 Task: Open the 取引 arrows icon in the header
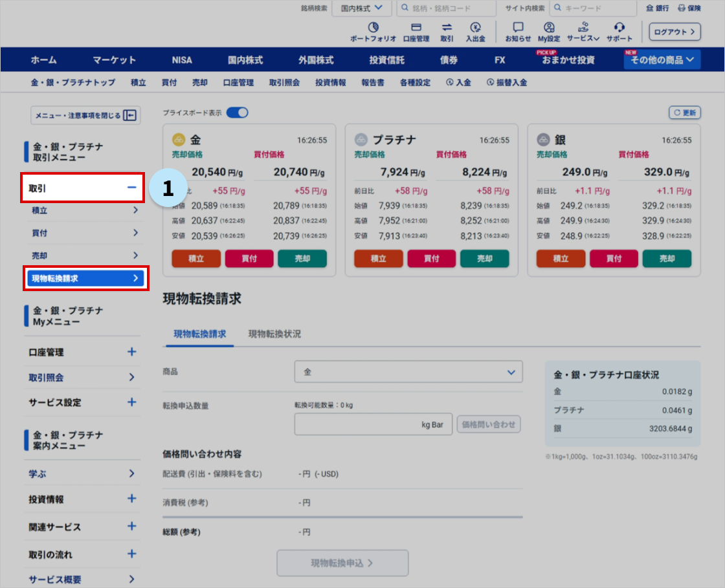click(447, 28)
